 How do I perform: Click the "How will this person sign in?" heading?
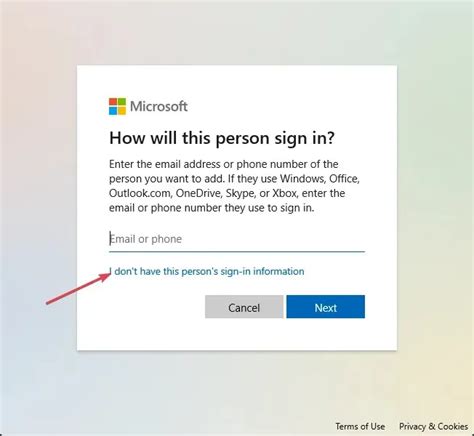click(x=222, y=138)
